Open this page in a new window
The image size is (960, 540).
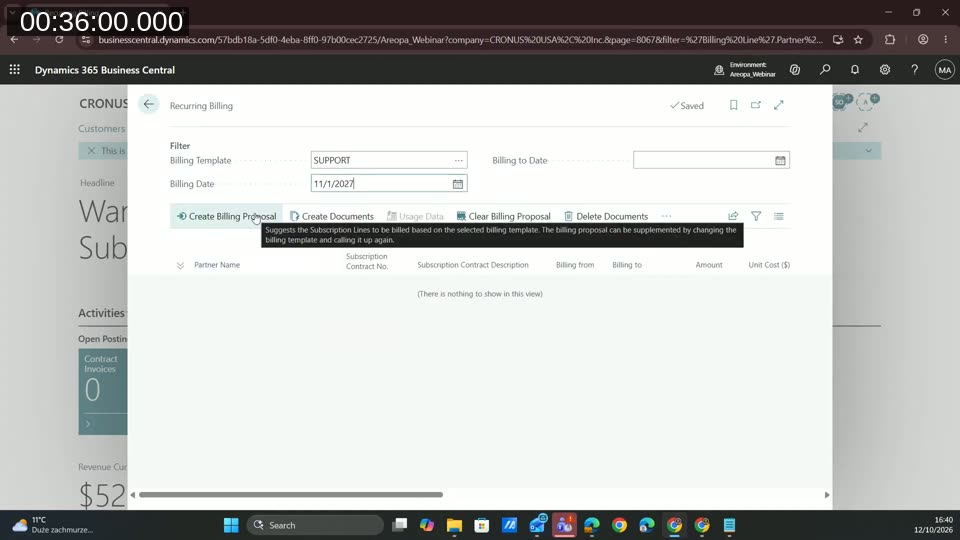pos(756,105)
